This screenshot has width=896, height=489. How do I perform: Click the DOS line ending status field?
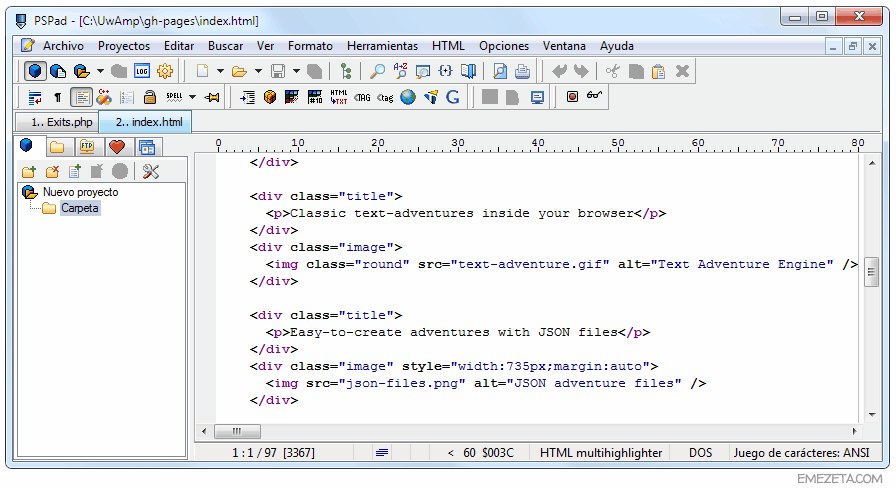point(701,453)
